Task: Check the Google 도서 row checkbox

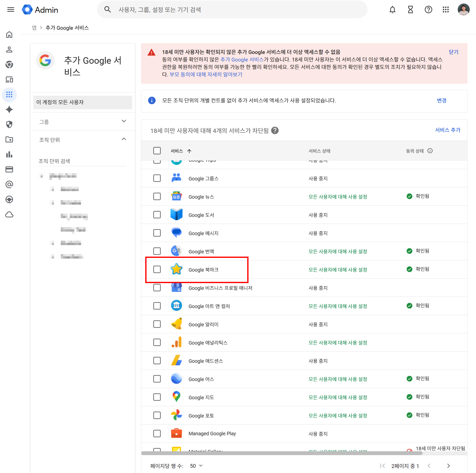Action: point(157,215)
